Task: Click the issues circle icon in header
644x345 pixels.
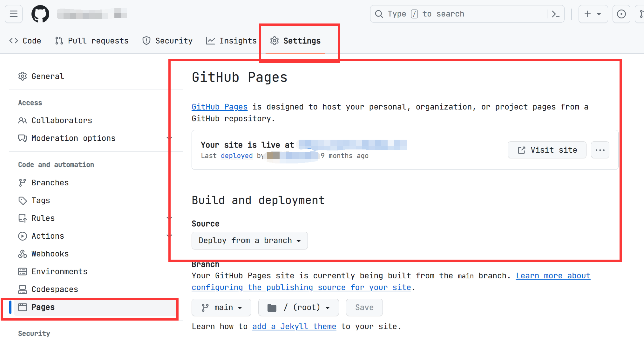Action: (621, 14)
